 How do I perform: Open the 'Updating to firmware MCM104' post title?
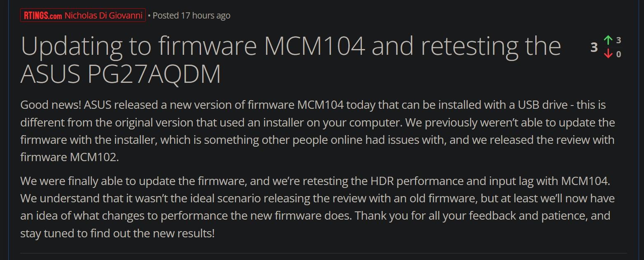tap(291, 60)
